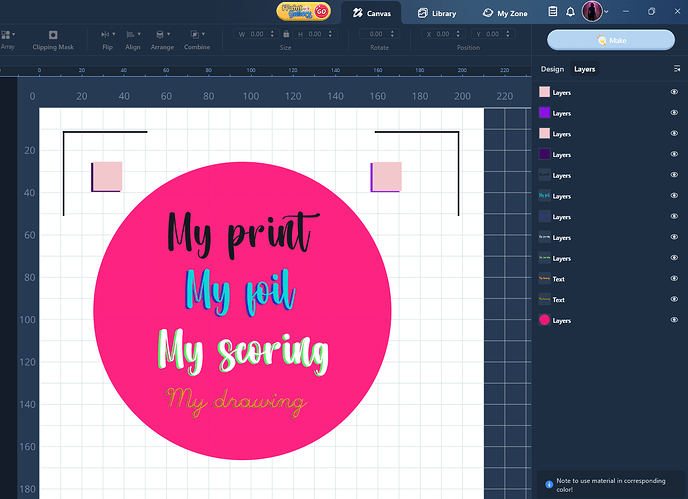Screen dimensions: 688x499
Task: Click the Rotate angle input field
Action: 378,34
